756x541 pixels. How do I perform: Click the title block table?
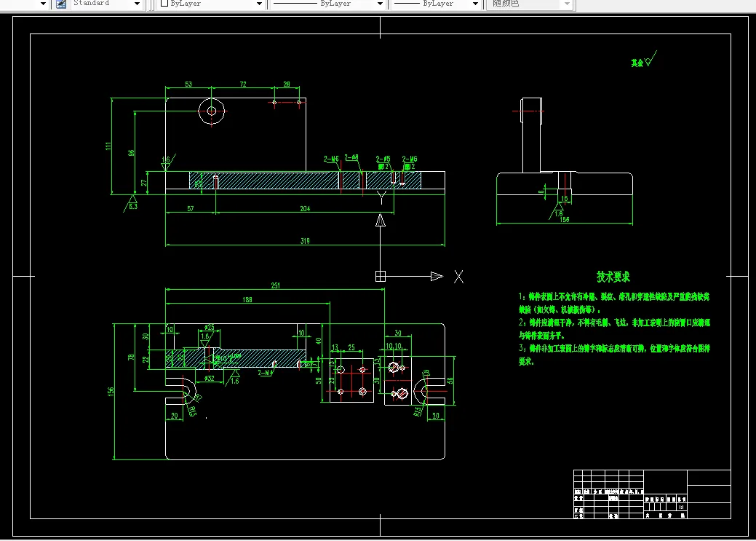(x=652, y=494)
